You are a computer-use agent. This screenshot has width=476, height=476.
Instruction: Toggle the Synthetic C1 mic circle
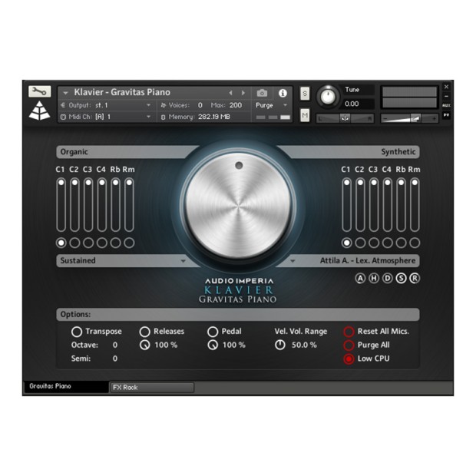[346, 243]
